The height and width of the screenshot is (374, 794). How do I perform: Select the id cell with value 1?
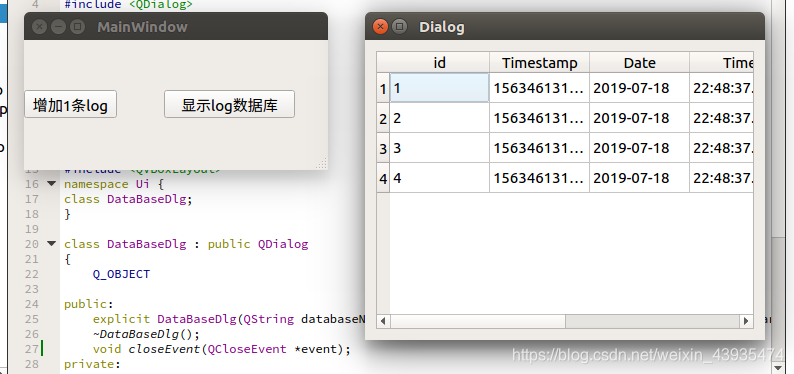click(440, 88)
